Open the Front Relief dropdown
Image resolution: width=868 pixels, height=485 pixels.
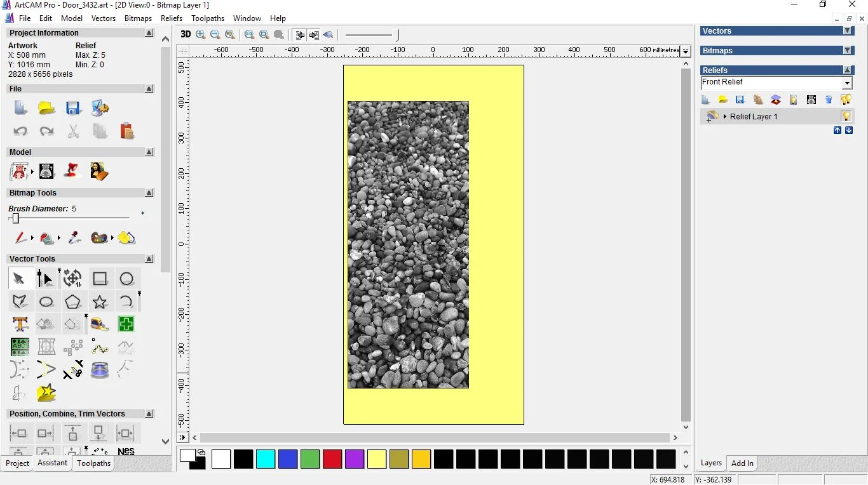(x=847, y=83)
